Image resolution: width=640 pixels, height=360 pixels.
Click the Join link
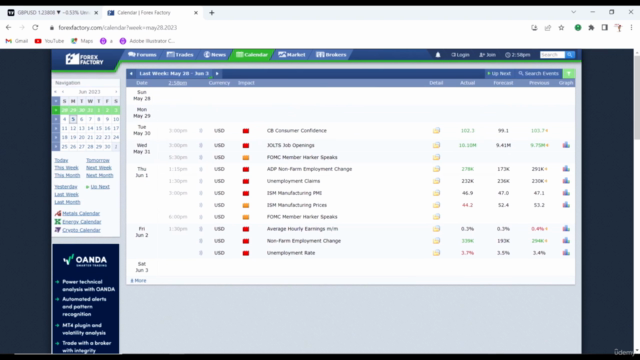(487, 55)
